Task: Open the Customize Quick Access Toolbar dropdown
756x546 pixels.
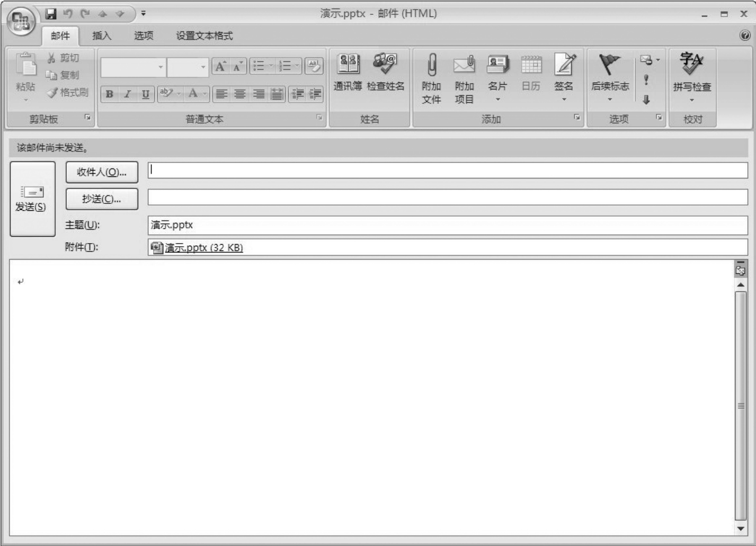Action: (x=143, y=14)
